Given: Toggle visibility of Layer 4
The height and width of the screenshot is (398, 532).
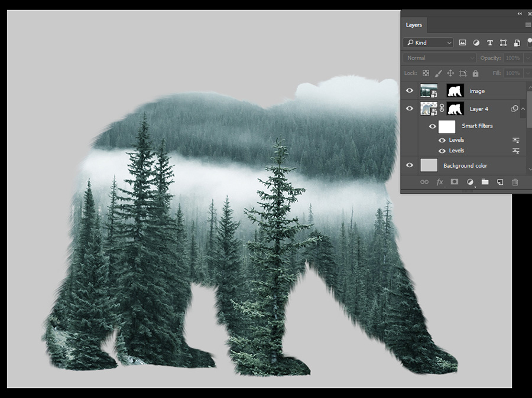Looking at the screenshot, I should pos(410,109).
